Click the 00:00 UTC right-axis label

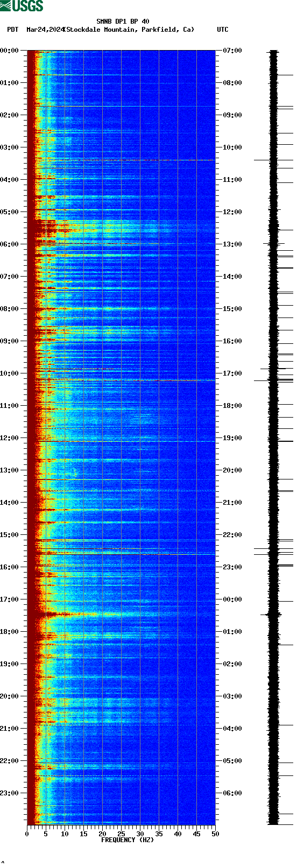tap(232, 599)
